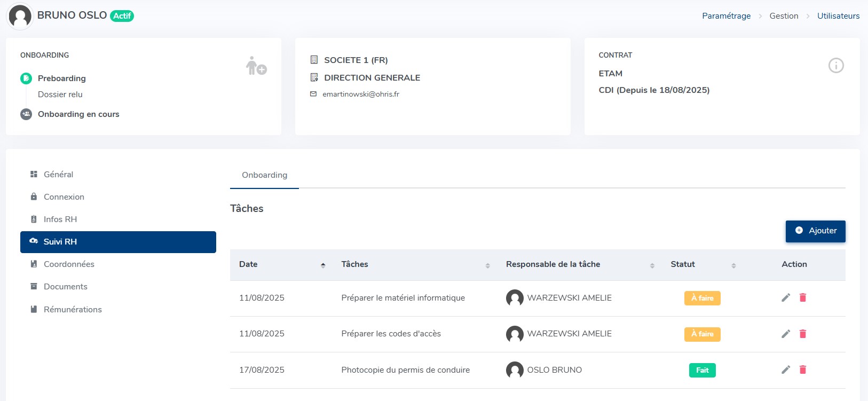The image size is (868, 401).
Task: Click the DIRECTION GENERALE text
Action: [x=372, y=78]
